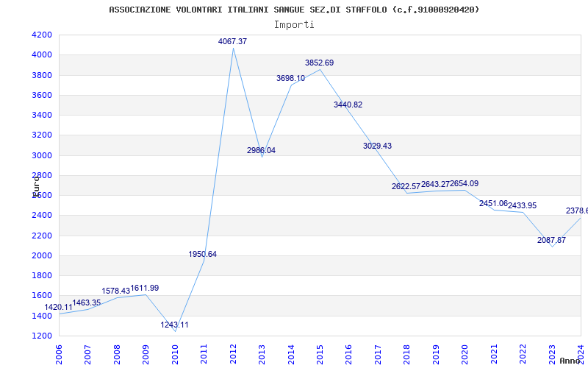
Task: Click the 'Anno' x-axis label
Action: (570, 361)
